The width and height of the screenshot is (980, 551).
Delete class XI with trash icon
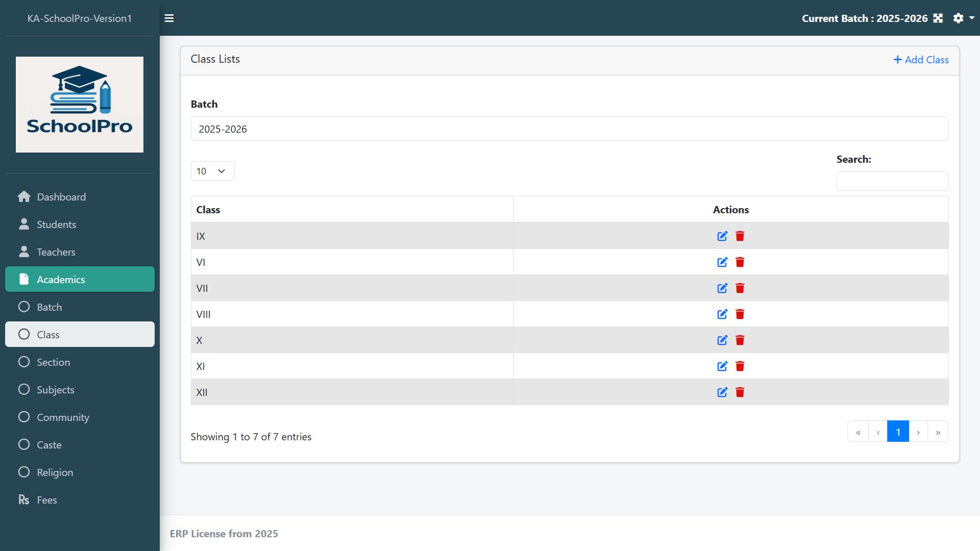pos(740,366)
